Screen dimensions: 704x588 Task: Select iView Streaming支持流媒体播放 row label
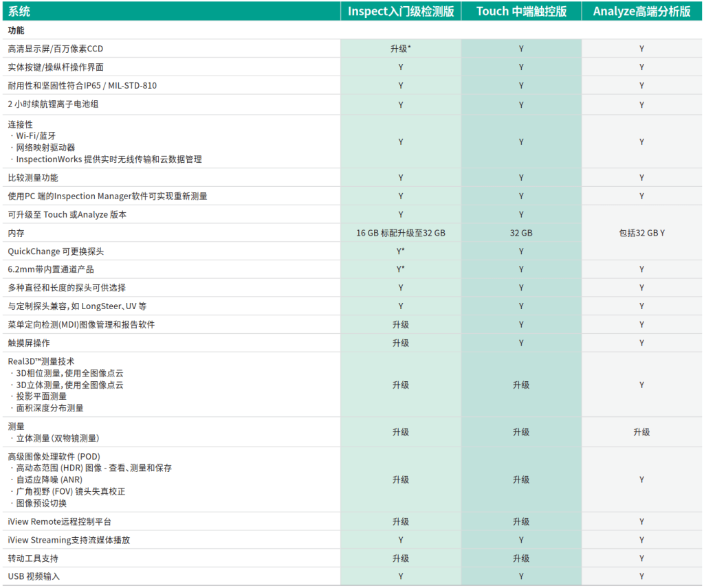pyautogui.click(x=69, y=540)
